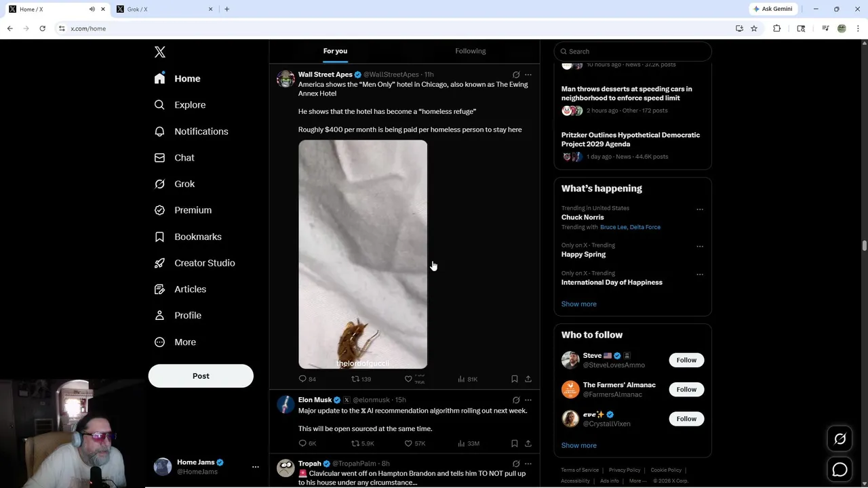The height and width of the screenshot is (488, 868).
Task: Open Explore page
Action: click(180, 105)
